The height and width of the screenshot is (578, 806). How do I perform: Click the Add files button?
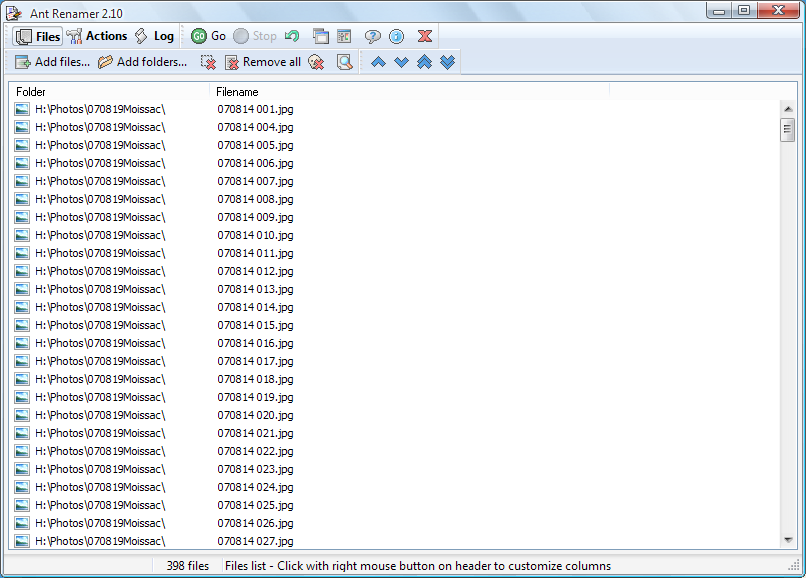(52, 62)
